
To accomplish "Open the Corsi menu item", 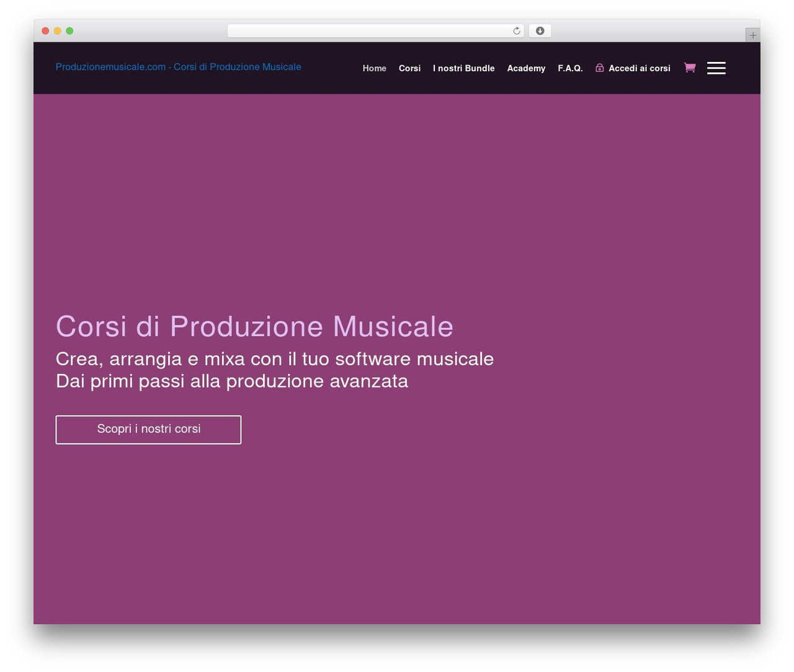I will pyautogui.click(x=410, y=68).
